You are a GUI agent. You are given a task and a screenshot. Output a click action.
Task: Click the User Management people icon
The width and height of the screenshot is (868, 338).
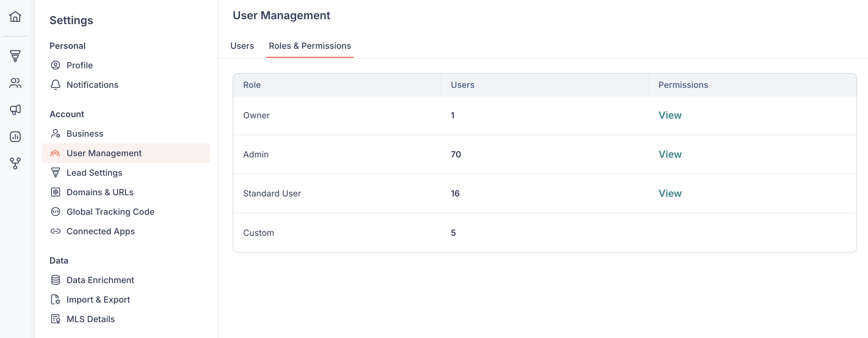pos(55,153)
